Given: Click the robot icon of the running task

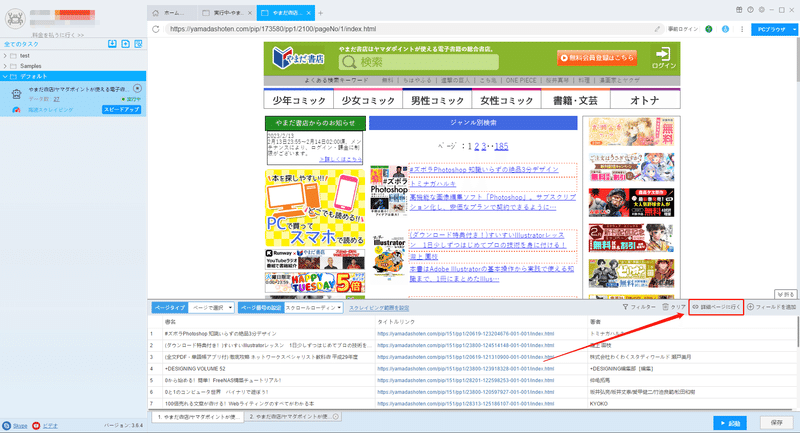Looking at the screenshot, I should coord(16,94).
